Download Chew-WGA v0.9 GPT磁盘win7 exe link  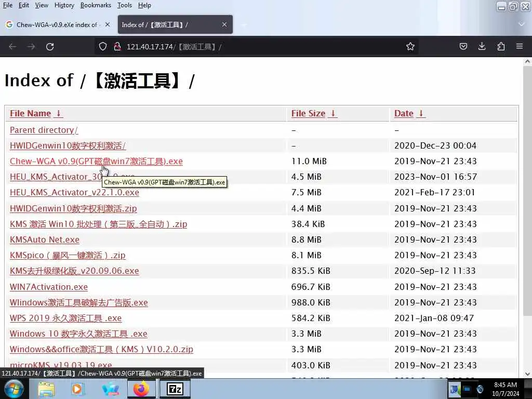click(x=96, y=161)
